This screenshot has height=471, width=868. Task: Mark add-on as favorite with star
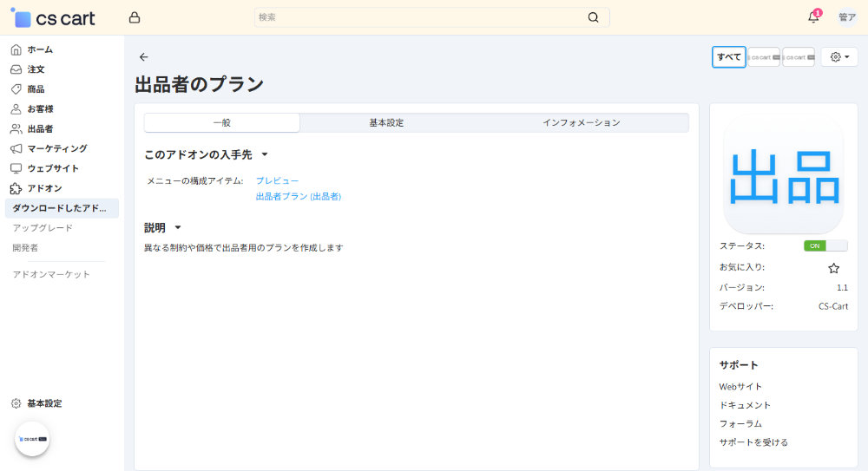[x=833, y=268]
